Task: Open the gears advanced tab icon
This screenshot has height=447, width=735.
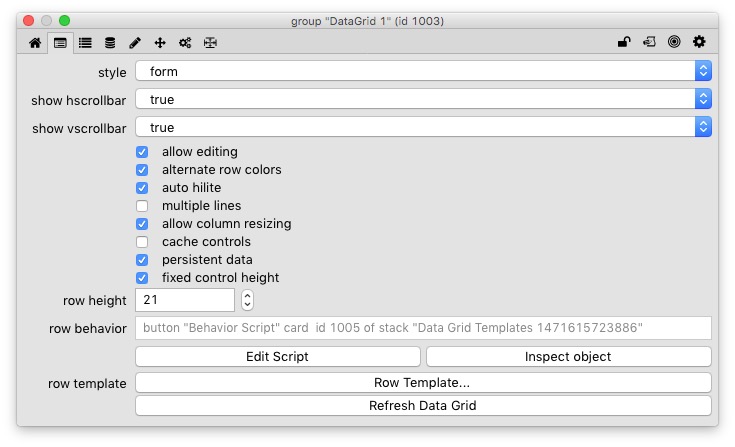Action: (185, 43)
